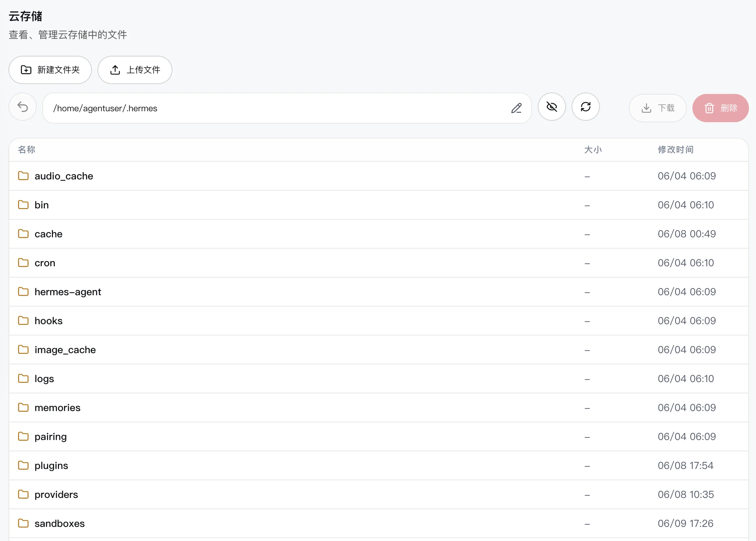Click the 下载 download button

point(657,108)
